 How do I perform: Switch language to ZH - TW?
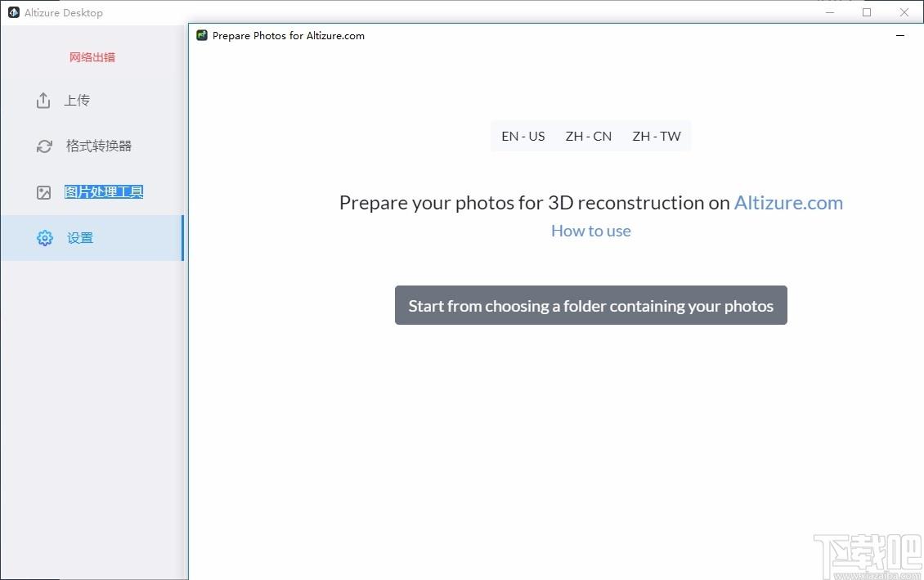pyautogui.click(x=657, y=136)
